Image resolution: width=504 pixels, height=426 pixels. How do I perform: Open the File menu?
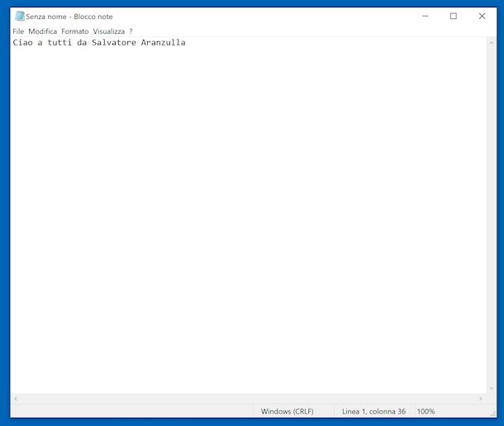click(x=18, y=31)
